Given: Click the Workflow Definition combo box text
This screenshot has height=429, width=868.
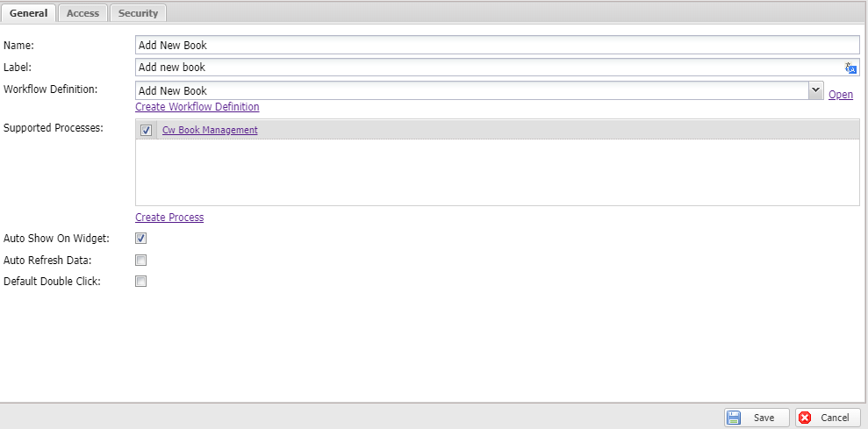Looking at the screenshot, I should click(471, 90).
